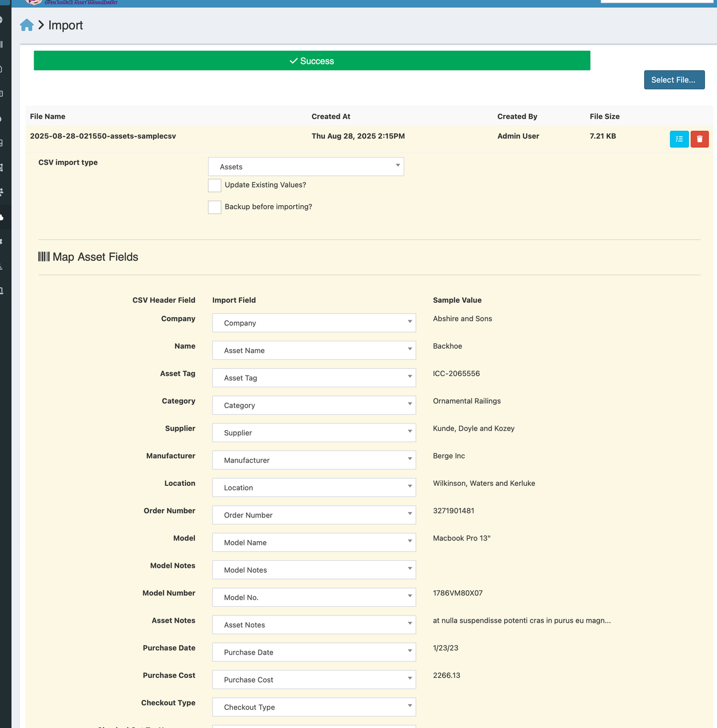This screenshot has width=717, height=728.
Task: Change the Purchase Cost import field mapping
Action: 314,679
